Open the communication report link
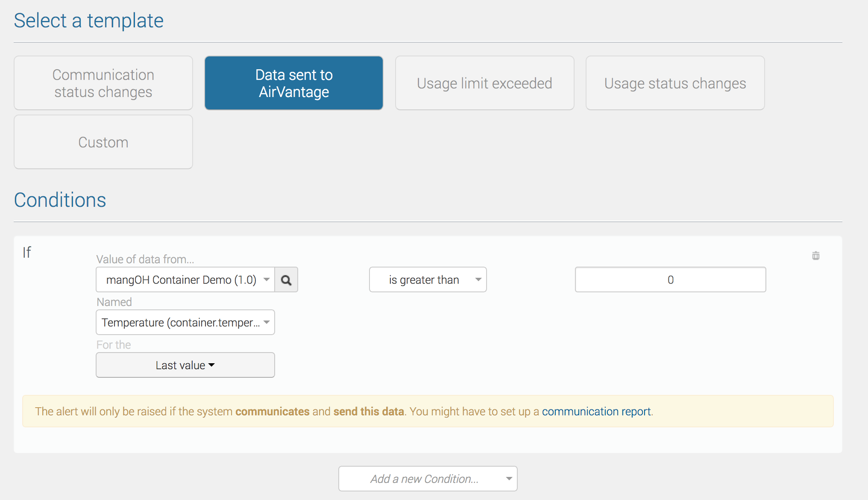868x500 pixels. coord(596,412)
